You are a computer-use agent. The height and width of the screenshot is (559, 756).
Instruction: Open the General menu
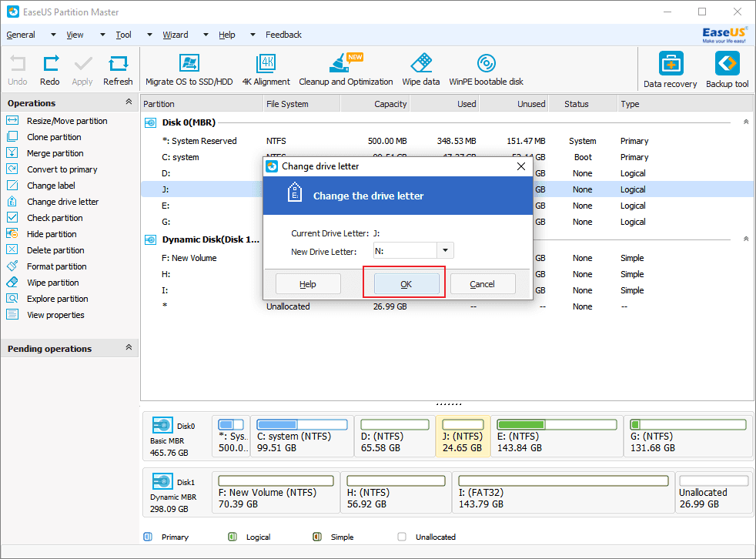tap(21, 35)
